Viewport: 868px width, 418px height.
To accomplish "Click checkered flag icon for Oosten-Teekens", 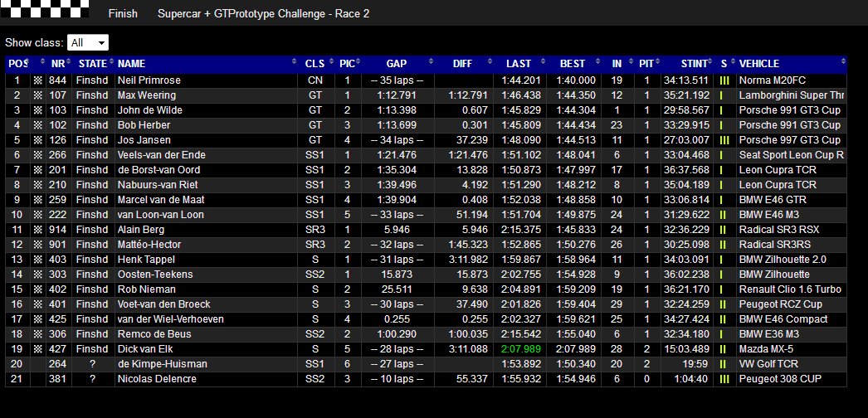I will (x=37, y=275).
